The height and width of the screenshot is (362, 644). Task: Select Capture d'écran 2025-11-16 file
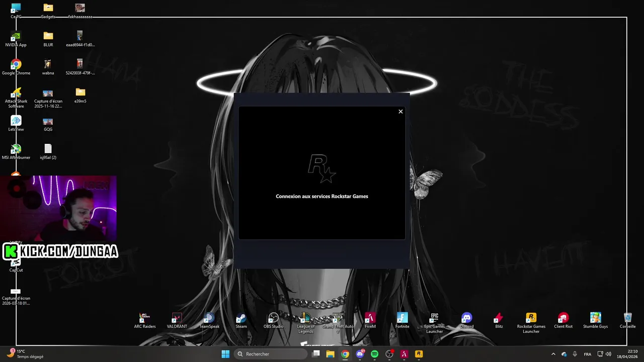pos(48,98)
